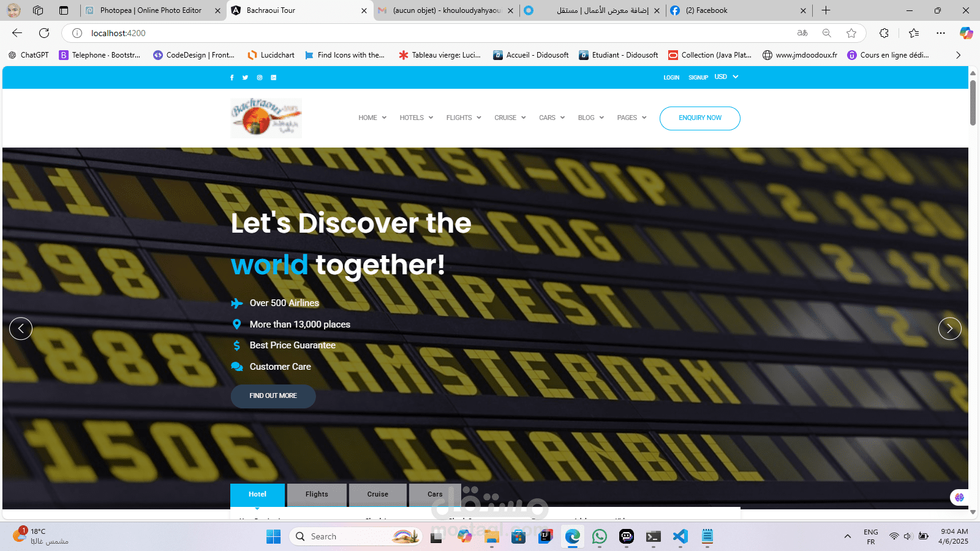Viewport: 980px width, 551px height.
Task: Click the ENQUIRY NOW button
Action: coord(700,118)
